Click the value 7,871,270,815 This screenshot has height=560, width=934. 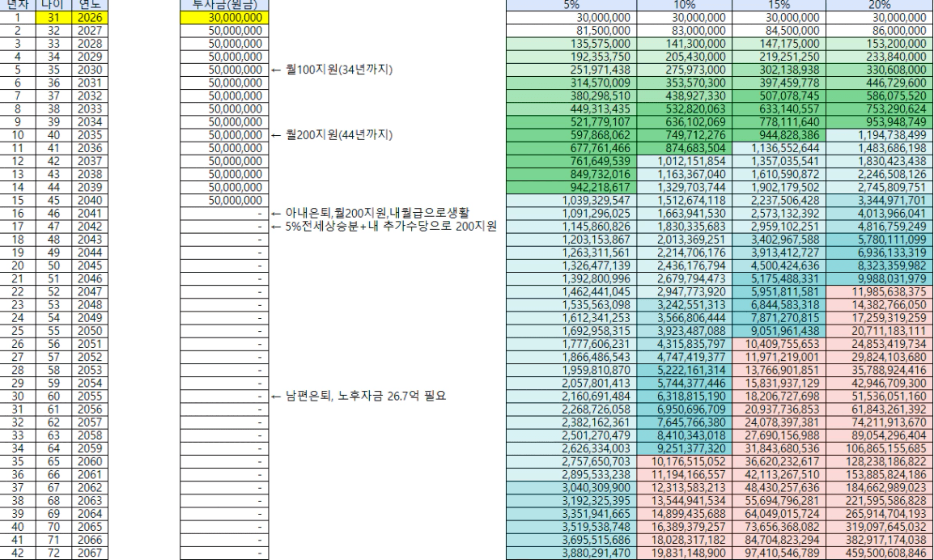[x=779, y=318]
